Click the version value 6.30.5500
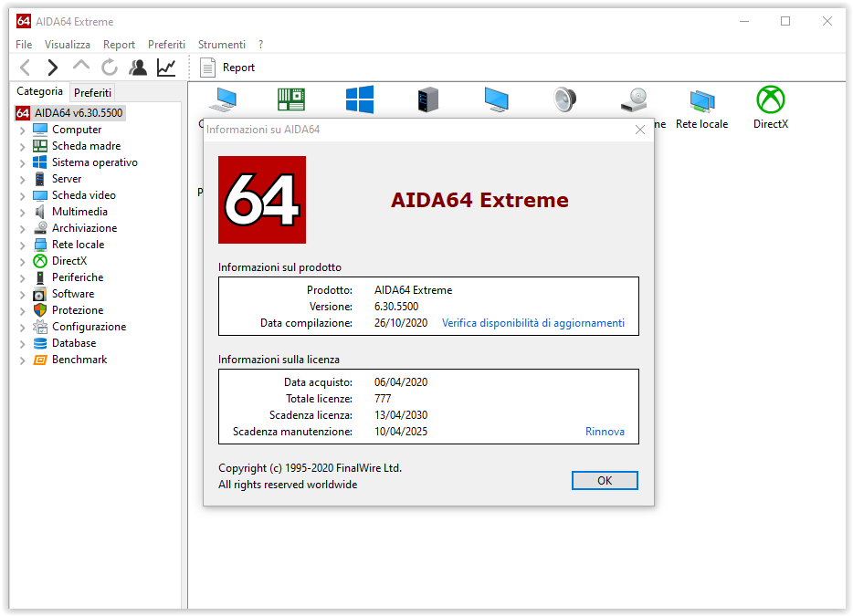Viewport: 853px width, 616px height. pyautogui.click(x=396, y=307)
